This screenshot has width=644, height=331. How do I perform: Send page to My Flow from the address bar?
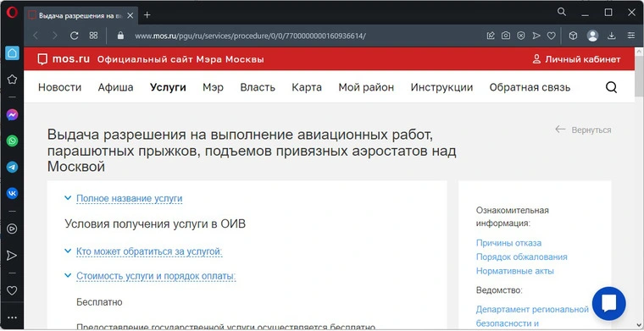(x=536, y=36)
